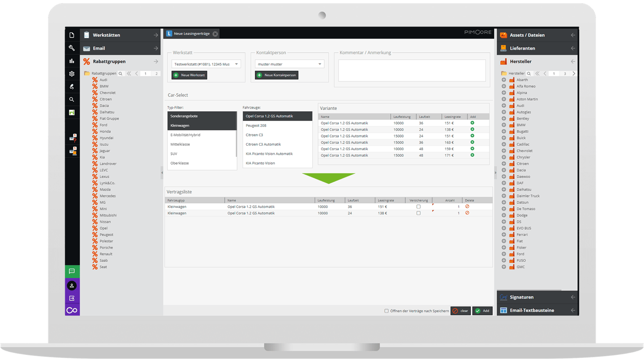The width and height of the screenshot is (644, 362).
Task: Close the Neue Leasingverträge tab
Action: pos(215,34)
